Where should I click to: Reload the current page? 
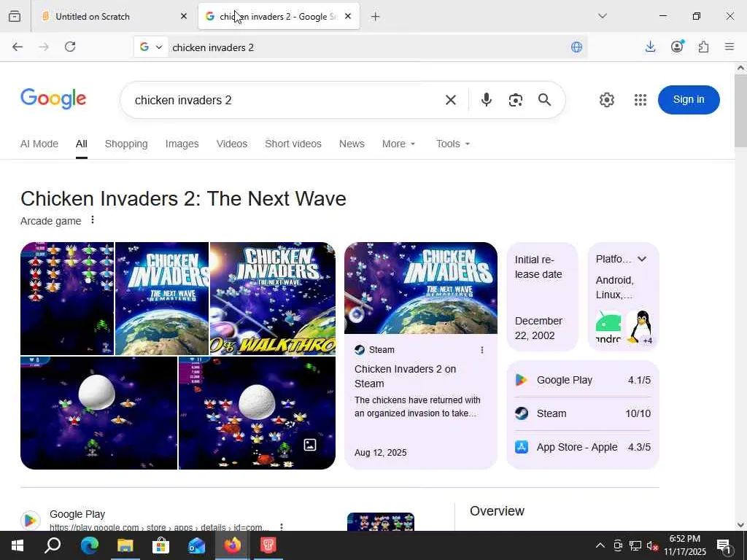(x=70, y=47)
